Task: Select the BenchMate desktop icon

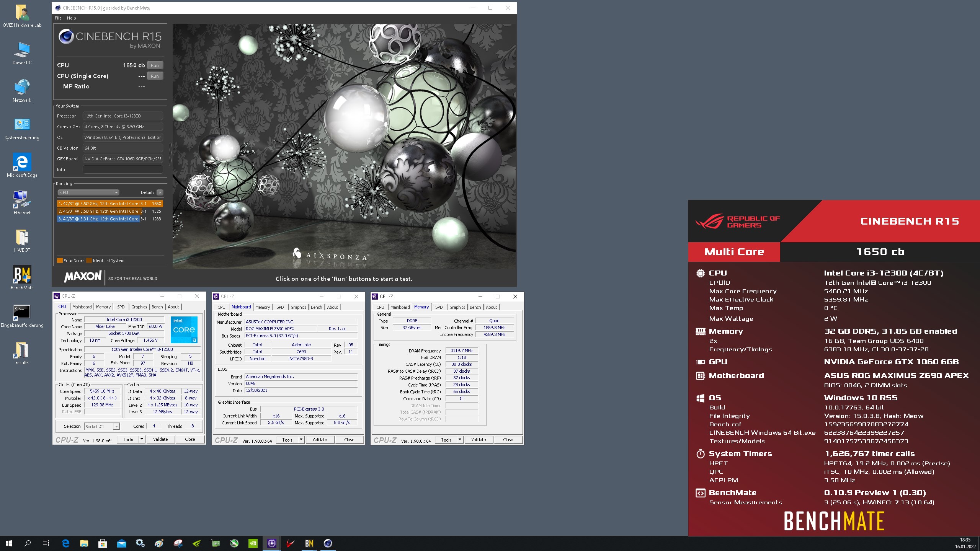Action: (x=22, y=279)
